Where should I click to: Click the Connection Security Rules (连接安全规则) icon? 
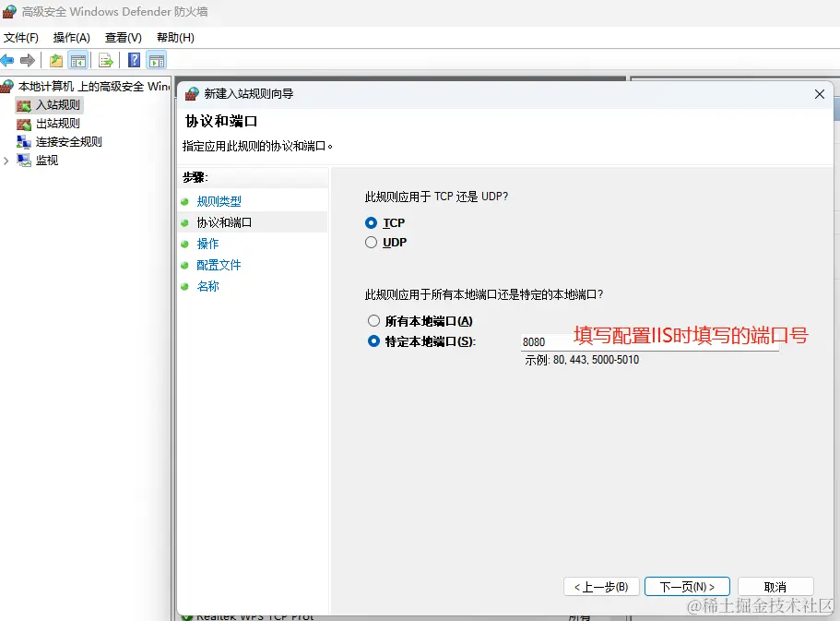[x=24, y=142]
